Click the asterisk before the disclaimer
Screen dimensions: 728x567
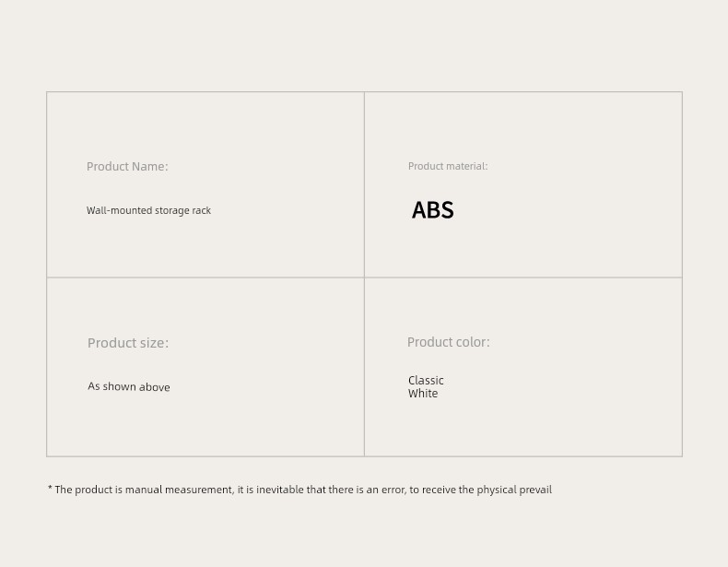tap(50, 488)
